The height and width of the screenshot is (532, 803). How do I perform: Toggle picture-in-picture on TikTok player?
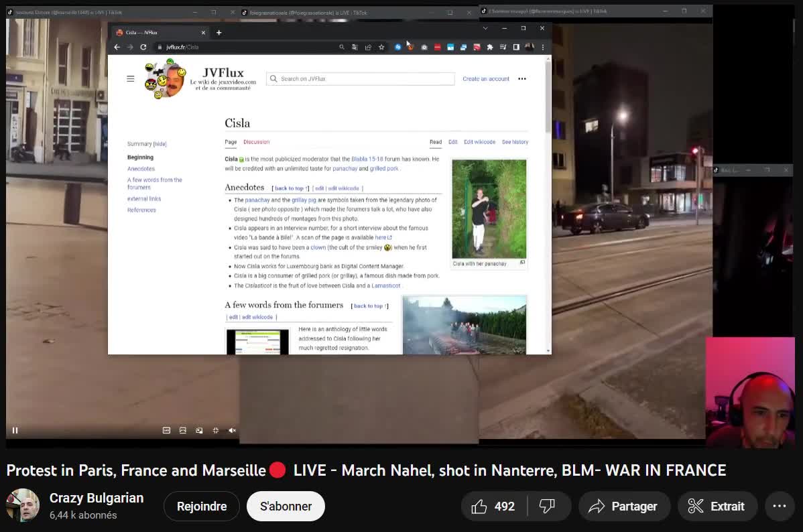click(x=199, y=430)
